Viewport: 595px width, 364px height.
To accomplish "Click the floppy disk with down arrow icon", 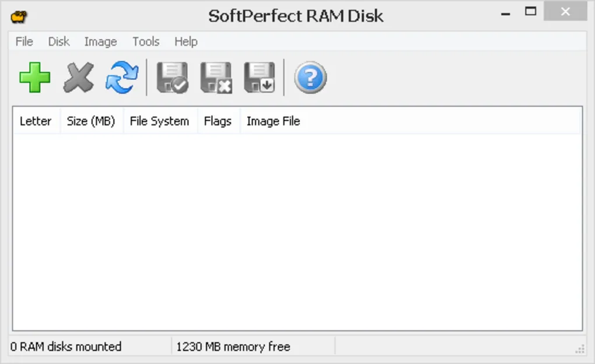I will [x=260, y=78].
